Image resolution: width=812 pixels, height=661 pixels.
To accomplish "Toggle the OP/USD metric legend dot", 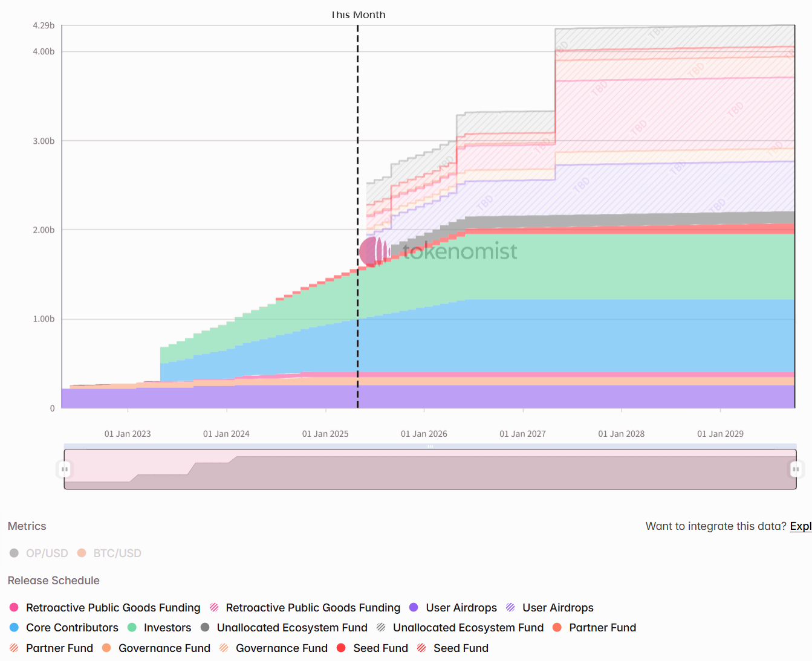I will pyautogui.click(x=14, y=553).
